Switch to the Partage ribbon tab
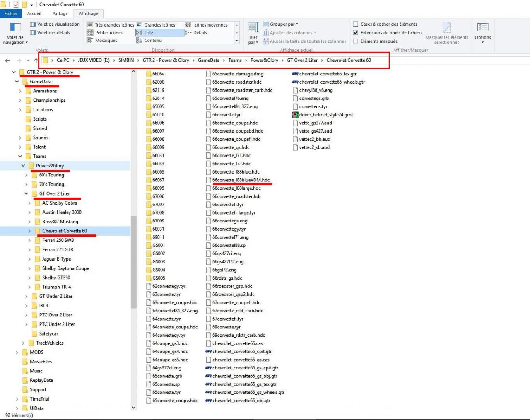The width and height of the screenshot is (530, 420). tap(60, 14)
